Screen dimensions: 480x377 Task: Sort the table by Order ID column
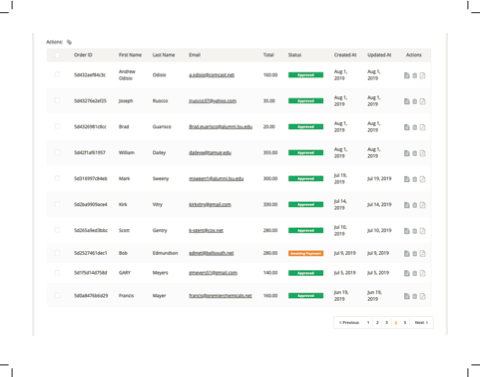[x=83, y=55]
